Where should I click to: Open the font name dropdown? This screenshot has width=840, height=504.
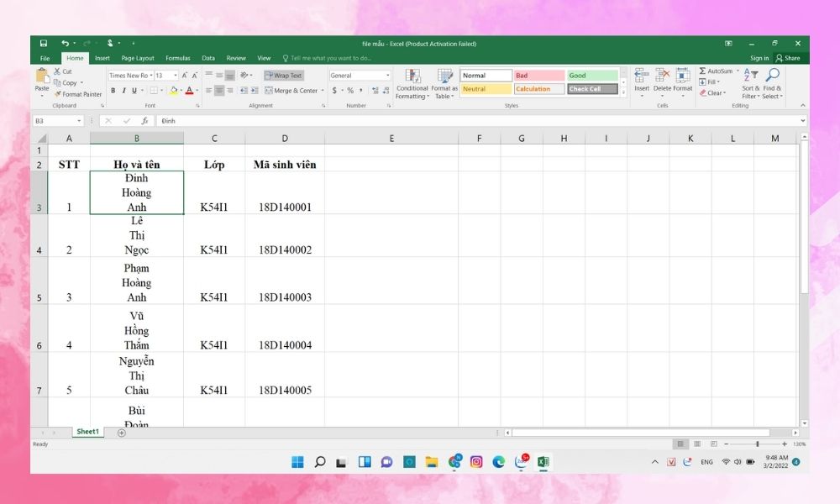[x=151, y=76]
